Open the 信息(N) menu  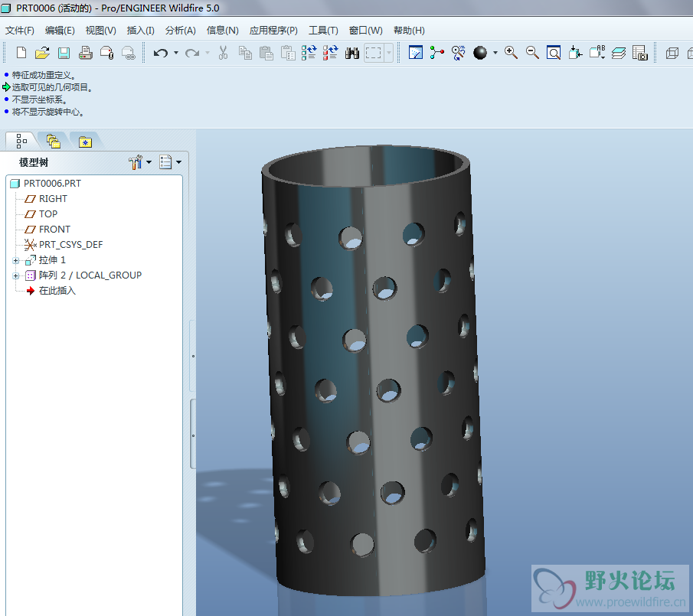pos(222,31)
